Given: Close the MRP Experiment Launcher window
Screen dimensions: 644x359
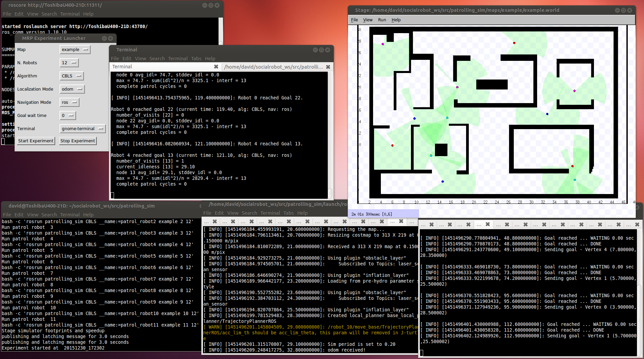Looking at the screenshot, I should point(110,39).
